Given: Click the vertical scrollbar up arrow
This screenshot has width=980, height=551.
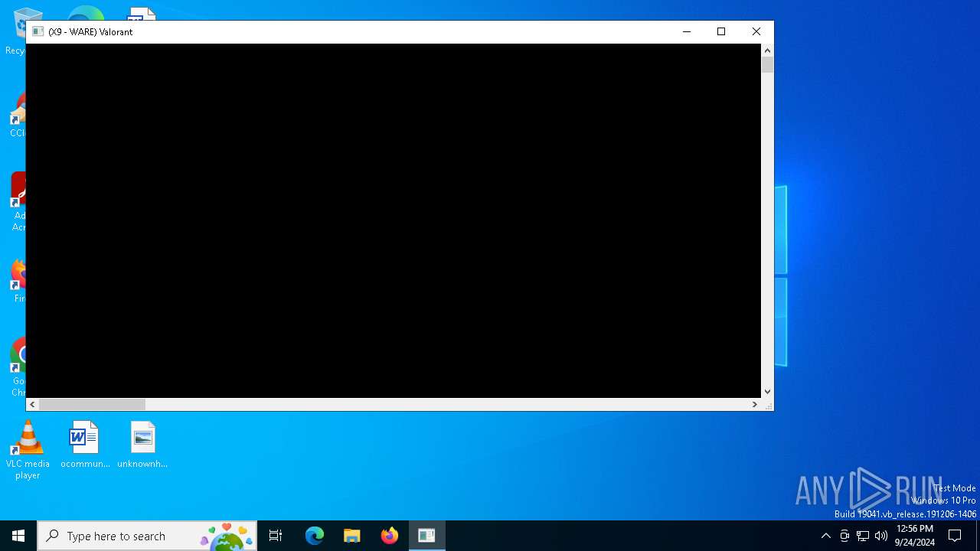Looking at the screenshot, I should point(767,51).
